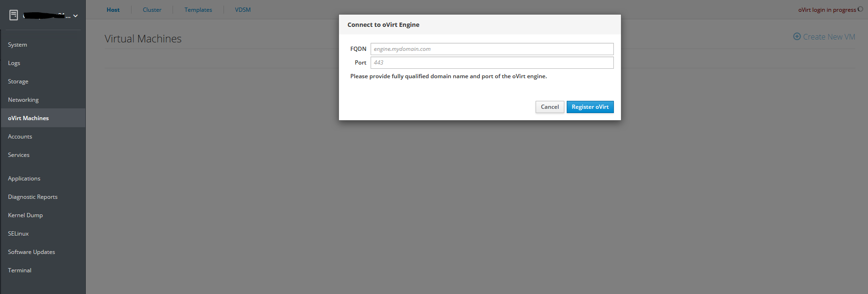This screenshot has height=294, width=868.
Task: Navigate to Logs in the sidebar
Action: (x=14, y=63)
